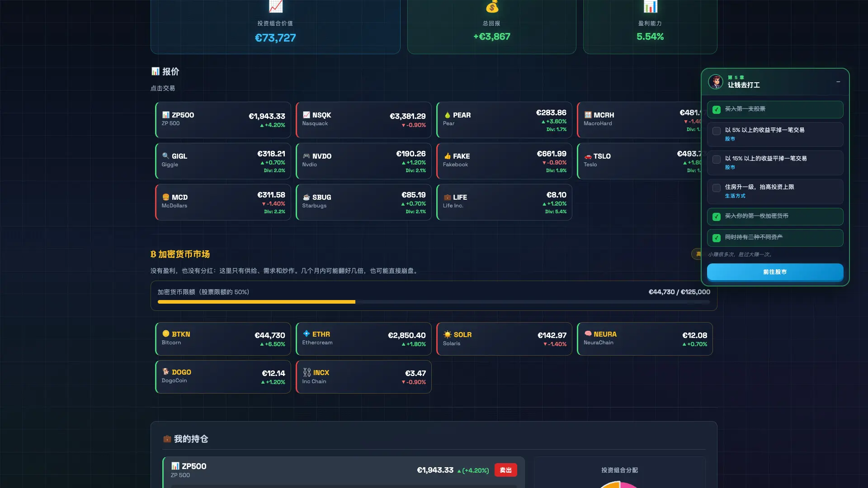Click the MCD burger icon
Viewport: 868px width, 488px height.
point(165,197)
